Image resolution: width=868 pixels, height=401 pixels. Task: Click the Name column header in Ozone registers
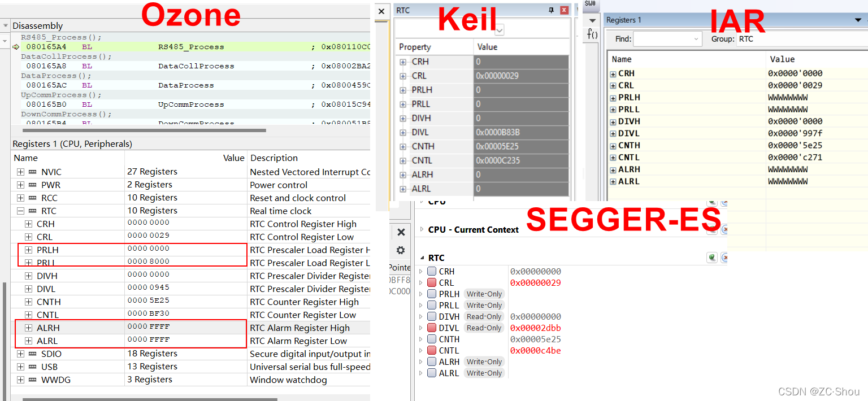click(x=25, y=158)
